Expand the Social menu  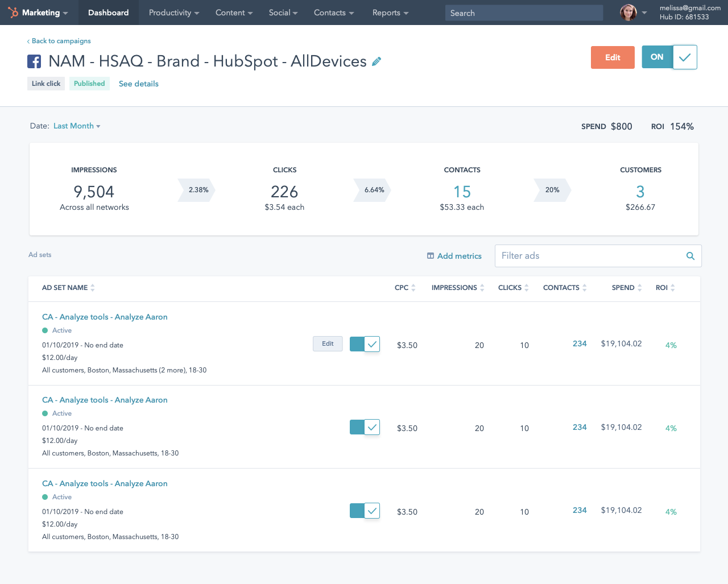283,13
